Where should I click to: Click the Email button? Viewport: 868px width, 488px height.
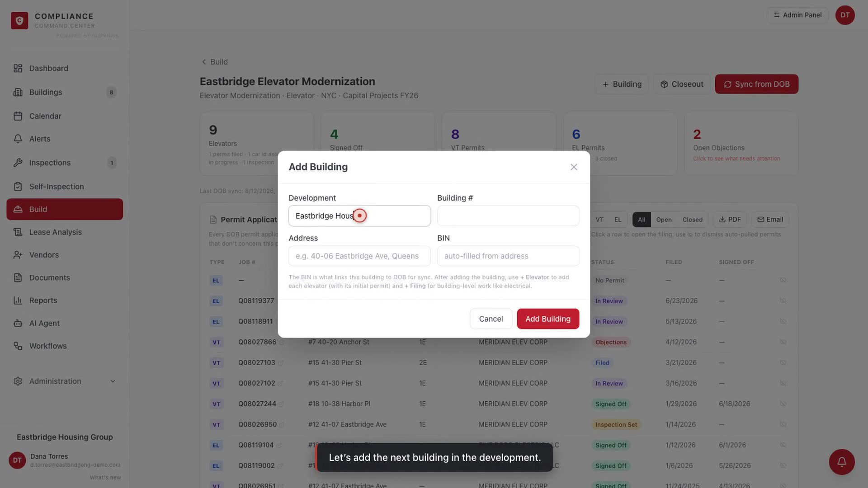[x=770, y=220]
